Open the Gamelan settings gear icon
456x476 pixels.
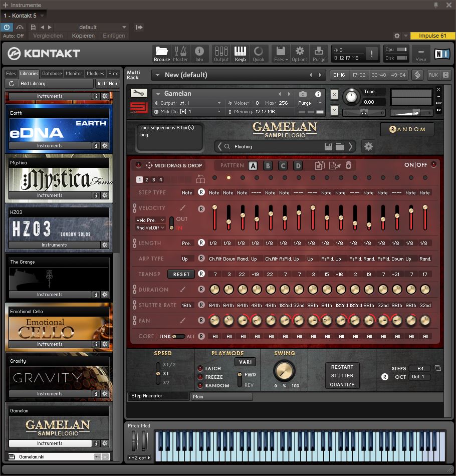pos(368,147)
